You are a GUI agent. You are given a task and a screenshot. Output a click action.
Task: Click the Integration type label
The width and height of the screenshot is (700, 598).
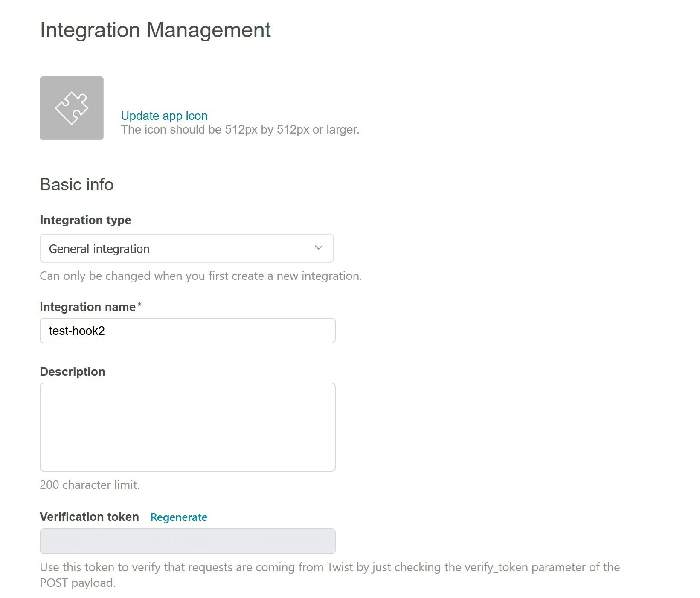pos(85,220)
